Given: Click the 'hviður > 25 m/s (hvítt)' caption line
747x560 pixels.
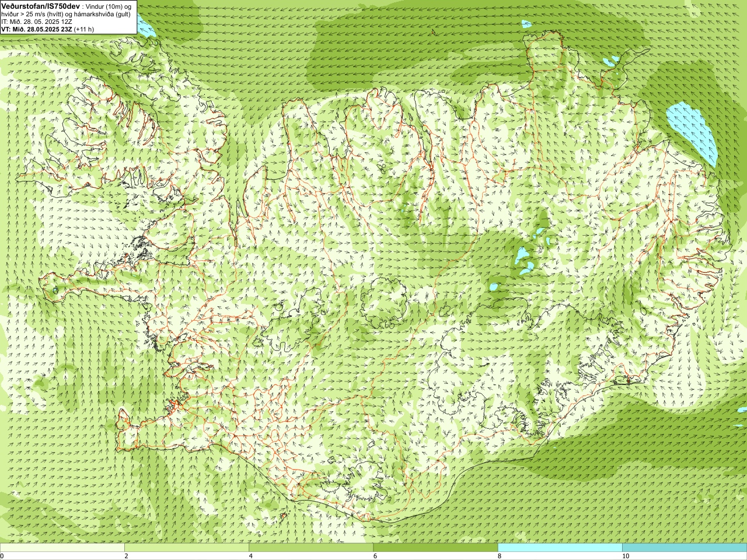Looking at the screenshot, I should [x=66, y=14].
